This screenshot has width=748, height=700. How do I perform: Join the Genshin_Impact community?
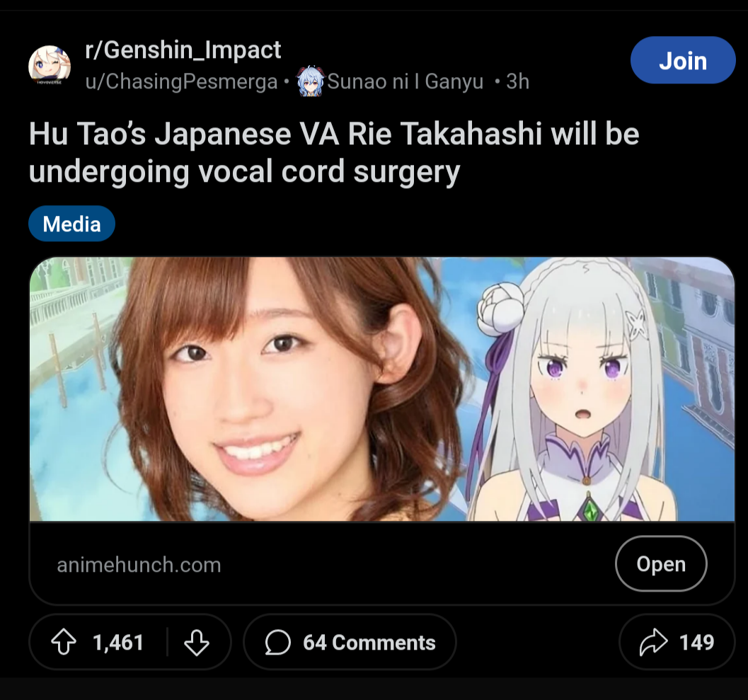tap(683, 61)
